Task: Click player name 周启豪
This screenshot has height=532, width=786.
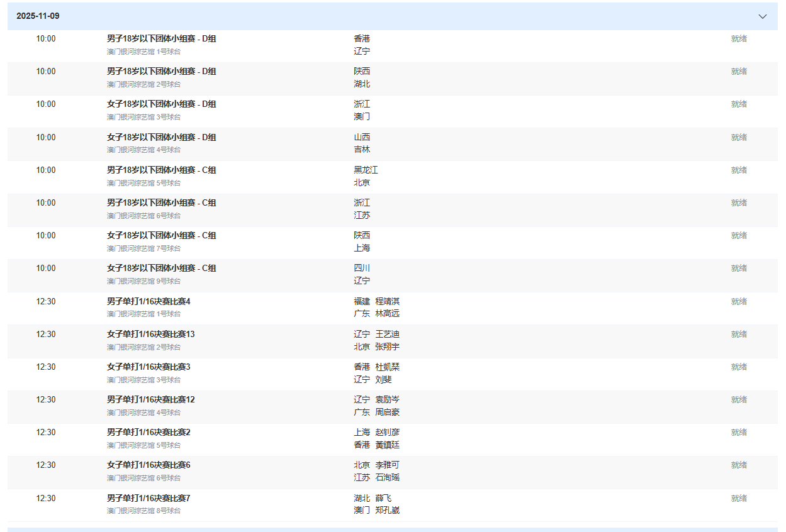Action: (387, 413)
